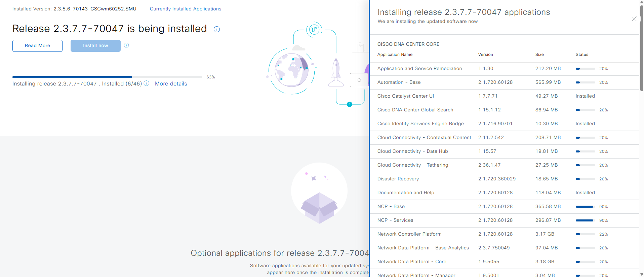The height and width of the screenshot is (277, 644).
Task: Select Documentation and Help row name
Action: [x=406, y=193]
